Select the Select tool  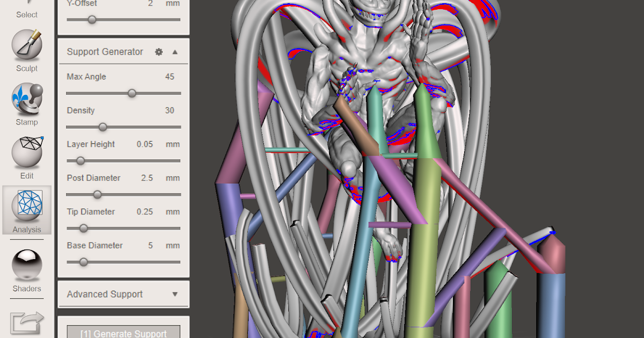coord(26,10)
